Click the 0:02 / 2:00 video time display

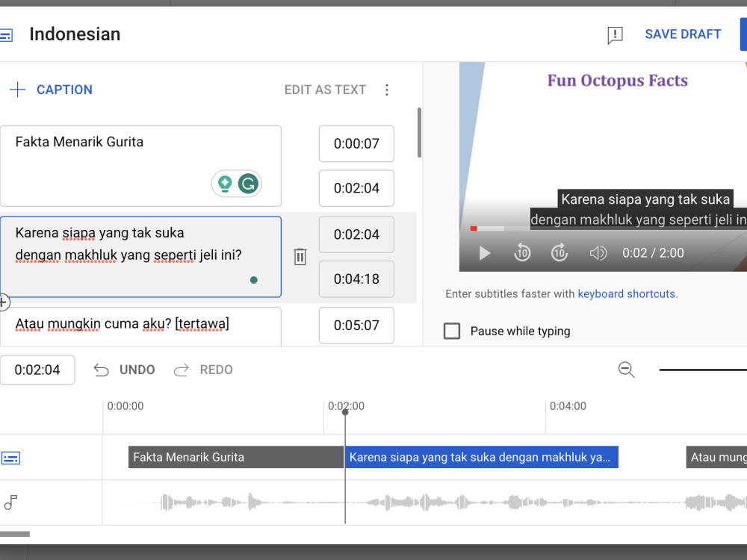click(653, 253)
